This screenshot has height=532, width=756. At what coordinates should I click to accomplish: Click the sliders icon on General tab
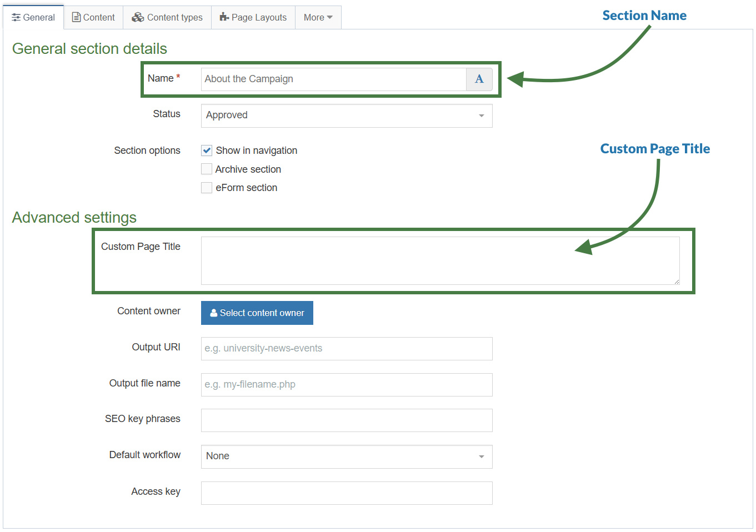[16, 18]
